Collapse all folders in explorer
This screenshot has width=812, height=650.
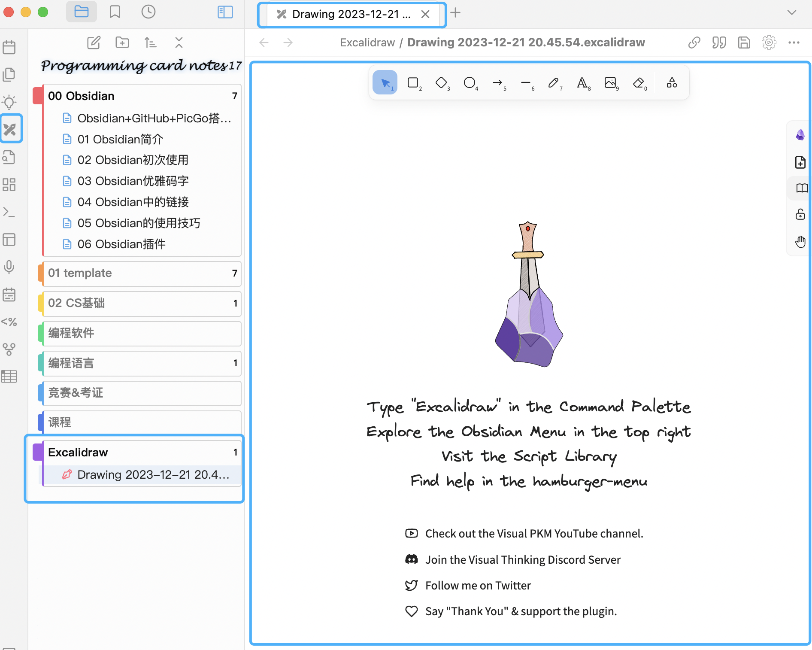point(179,43)
